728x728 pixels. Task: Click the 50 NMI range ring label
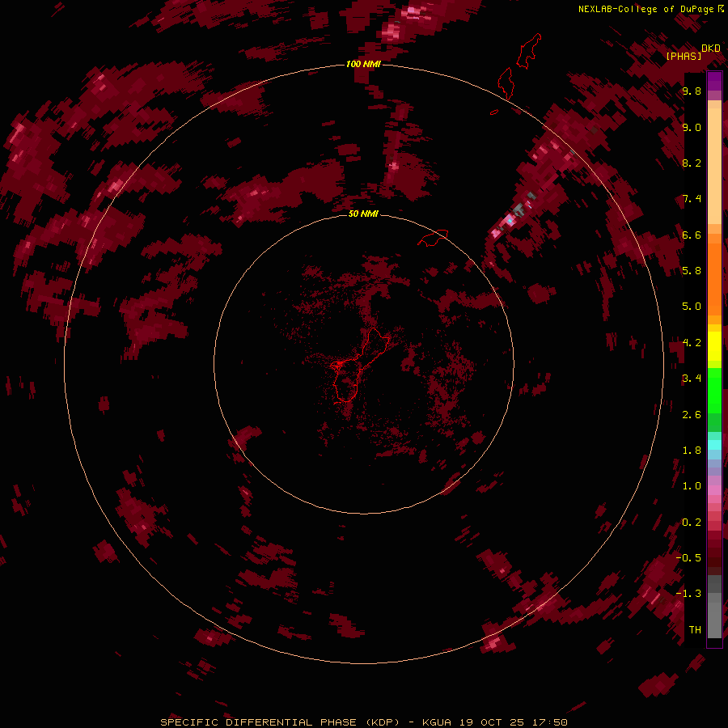point(363,214)
